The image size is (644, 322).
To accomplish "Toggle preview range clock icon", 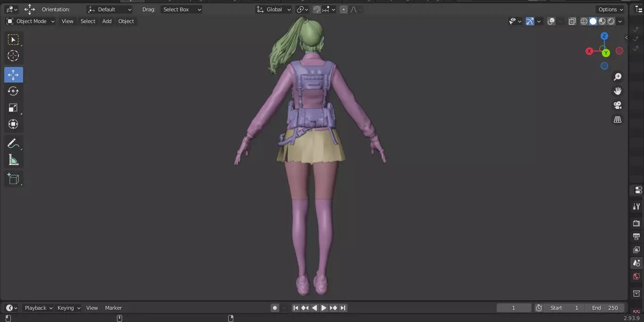I will click(x=539, y=308).
